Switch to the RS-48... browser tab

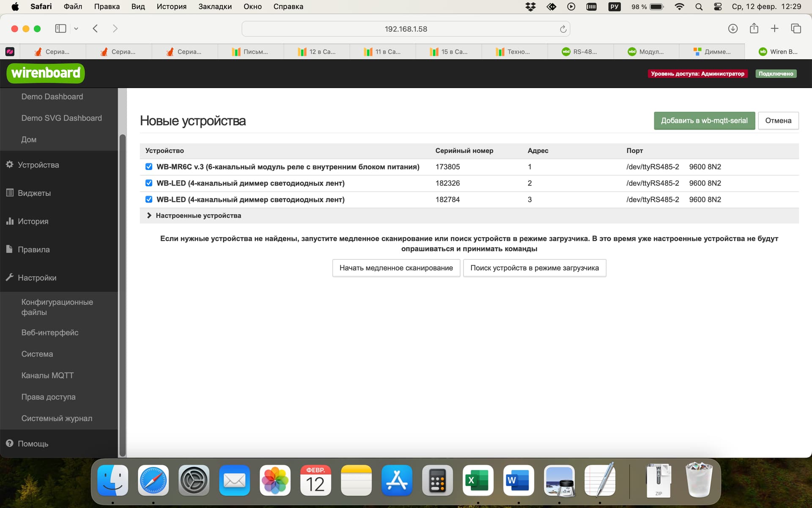[x=580, y=52]
